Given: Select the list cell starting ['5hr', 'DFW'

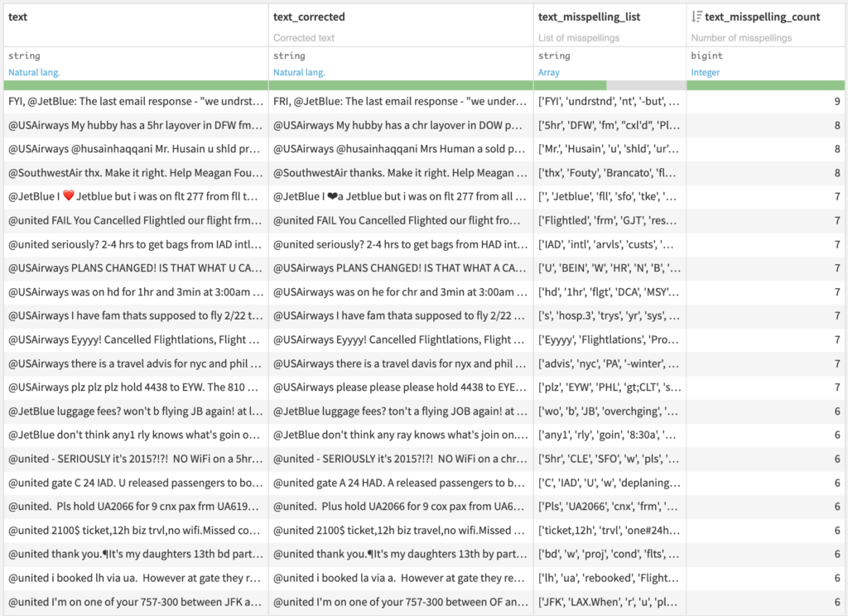Looking at the screenshot, I should [x=609, y=126].
